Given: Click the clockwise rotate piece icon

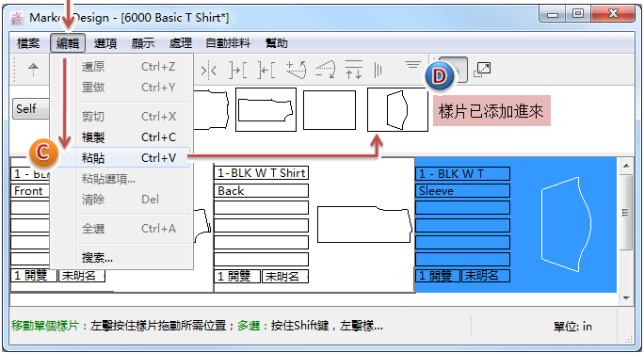Looking at the screenshot, I should click(x=325, y=70).
